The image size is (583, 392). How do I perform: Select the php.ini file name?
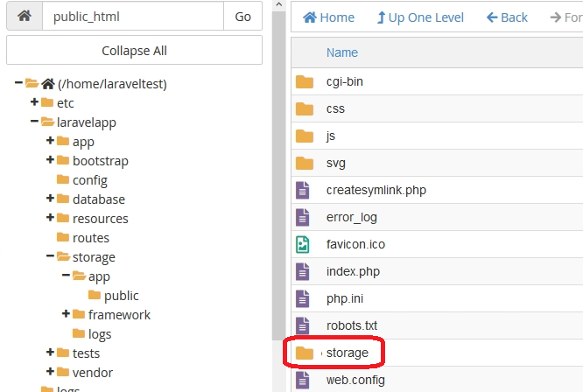tap(345, 298)
